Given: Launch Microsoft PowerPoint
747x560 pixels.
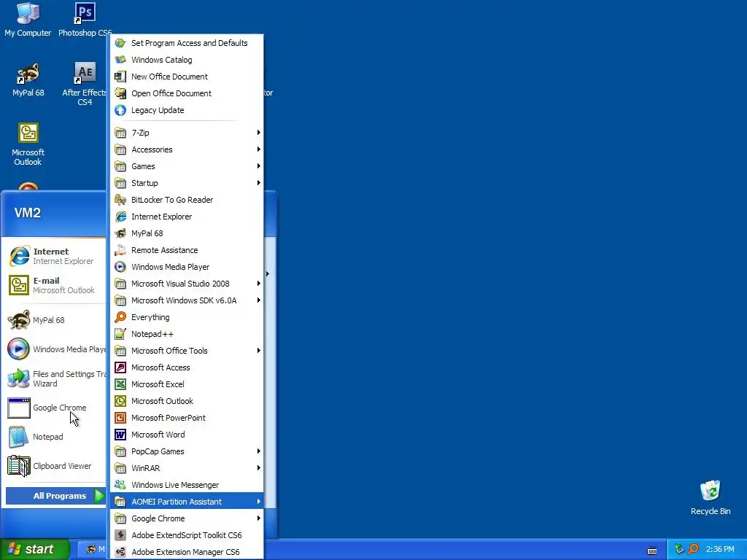Looking at the screenshot, I should (x=187, y=418).
